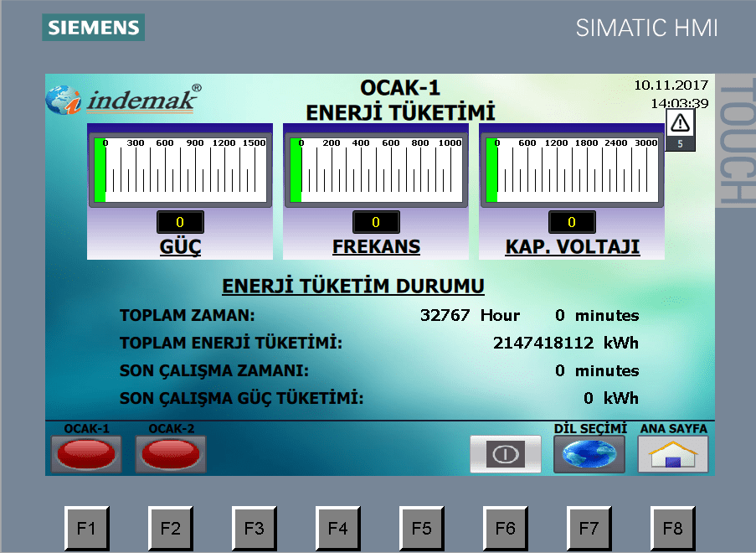The height and width of the screenshot is (553, 756).
Task: Click the date 10.11.2017
Action: coord(671,85)
